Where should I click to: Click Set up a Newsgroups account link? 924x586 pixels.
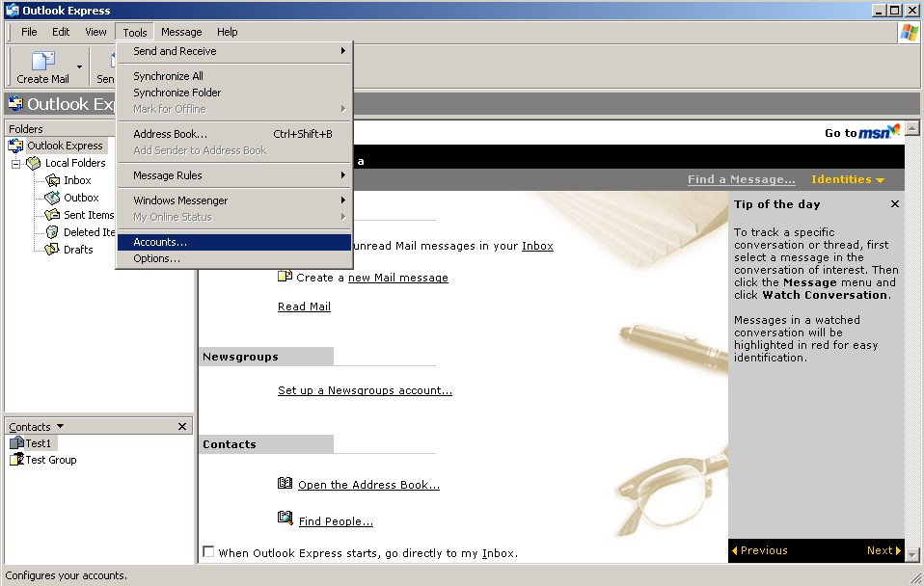365,390
